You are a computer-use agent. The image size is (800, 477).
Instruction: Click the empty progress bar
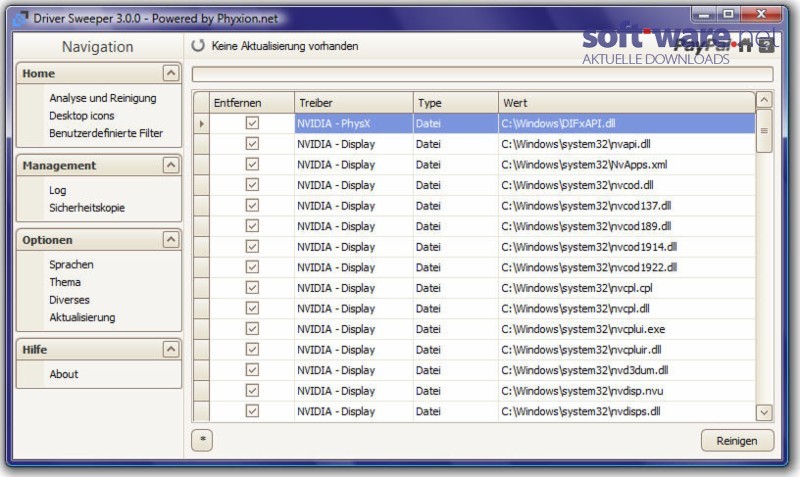482,74
